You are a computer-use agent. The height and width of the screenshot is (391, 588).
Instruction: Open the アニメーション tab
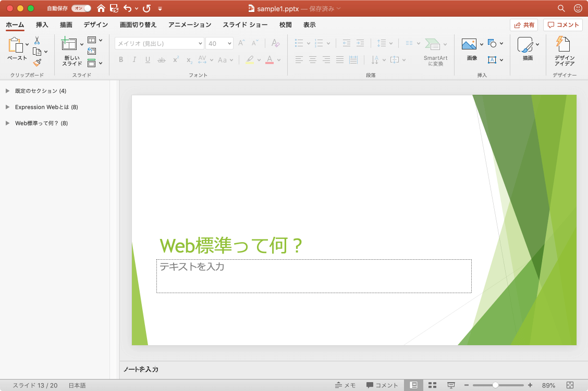190,24
